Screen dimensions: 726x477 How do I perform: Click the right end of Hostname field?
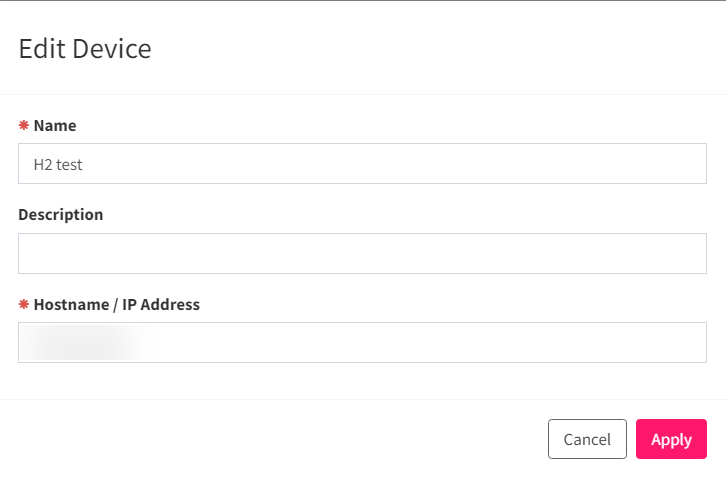(680, 343)
